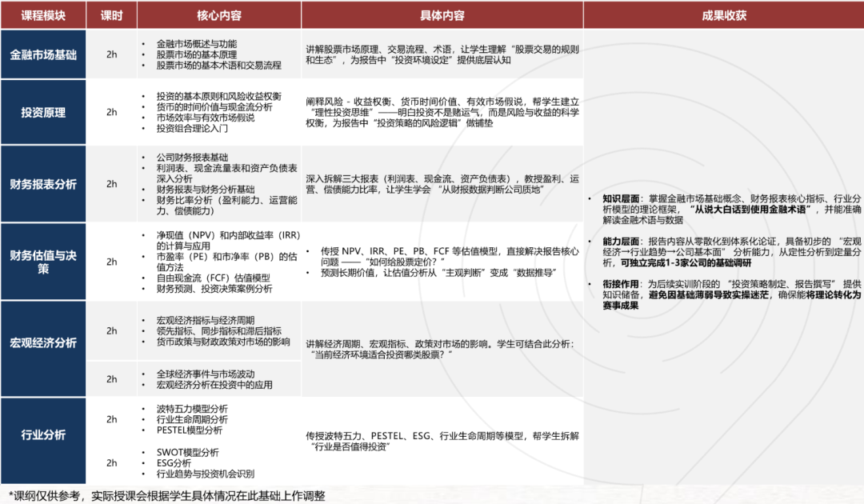Click the 财务估值与决策 module cell
The image size is (864, 504).
(x=43, y=262)
